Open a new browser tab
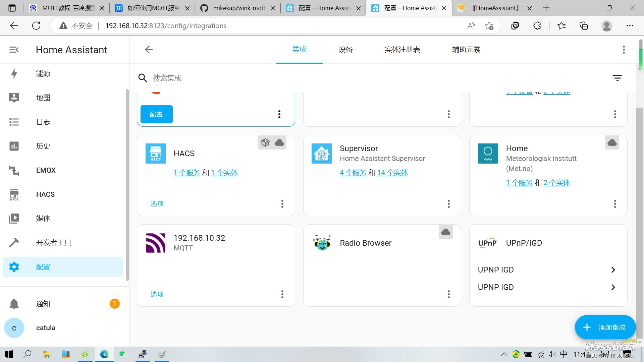This screenshot has width=644, height=362. 546,8
